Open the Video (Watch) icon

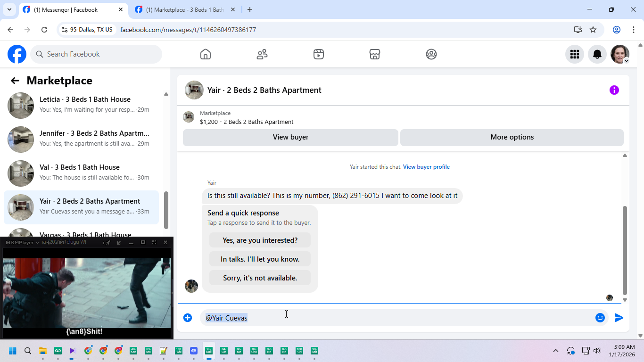[319, 54]
